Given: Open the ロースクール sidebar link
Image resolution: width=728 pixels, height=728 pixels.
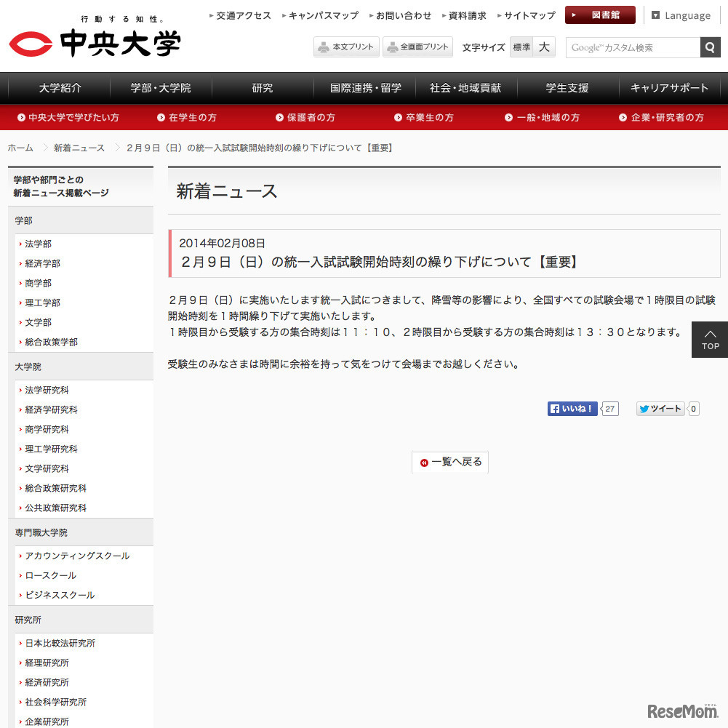Looking at the screenshot, I should point(49,575).
